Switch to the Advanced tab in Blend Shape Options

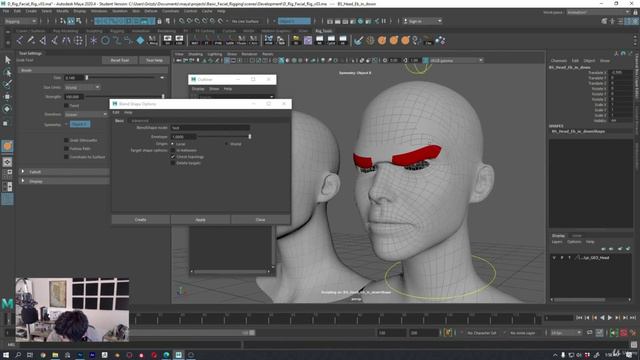pyautogui.click(x=140, y=121)
